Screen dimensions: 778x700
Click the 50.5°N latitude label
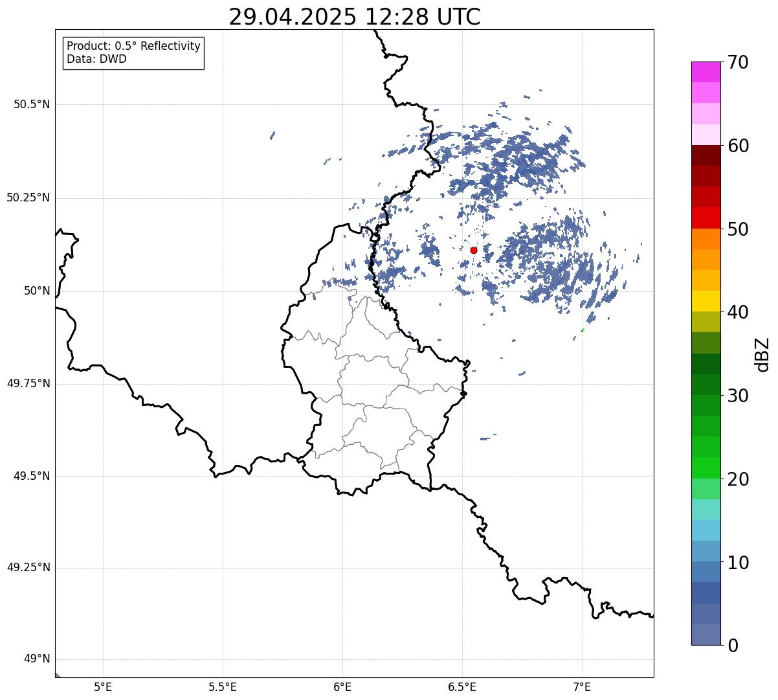pyautogui.click(x=32, y=104)
